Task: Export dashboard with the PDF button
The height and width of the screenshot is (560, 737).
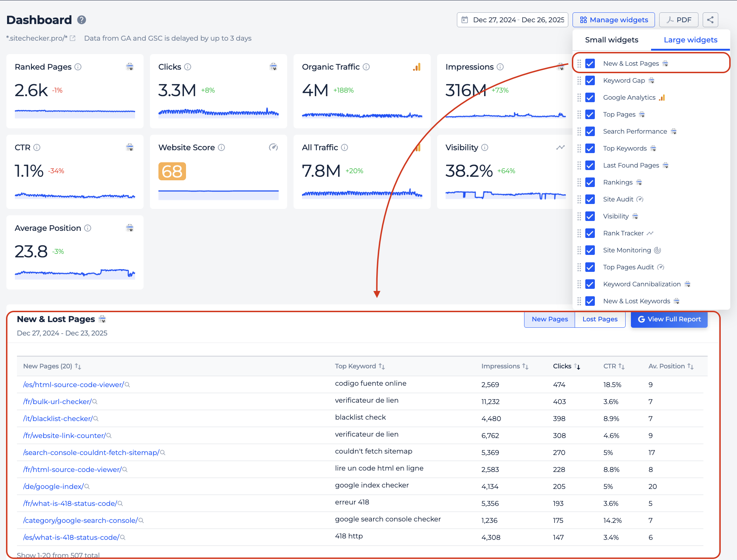Action: coord(679,20)
